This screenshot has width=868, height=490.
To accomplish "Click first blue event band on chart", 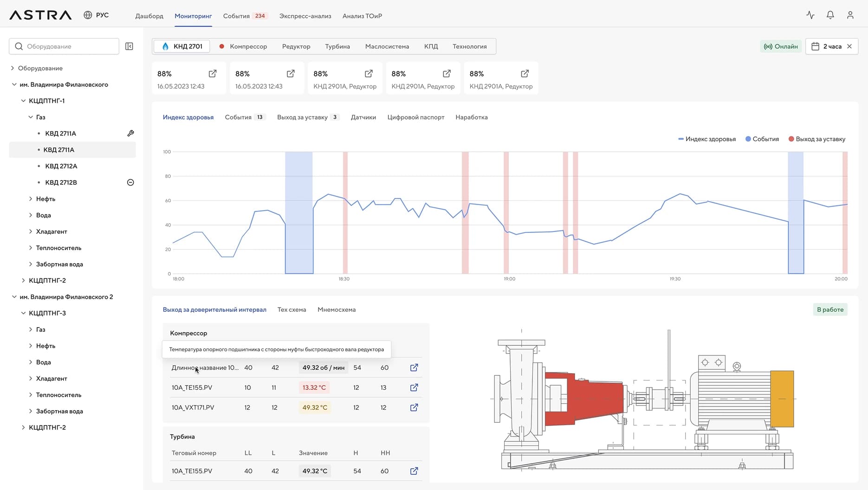I will click(x=299, y=213).
